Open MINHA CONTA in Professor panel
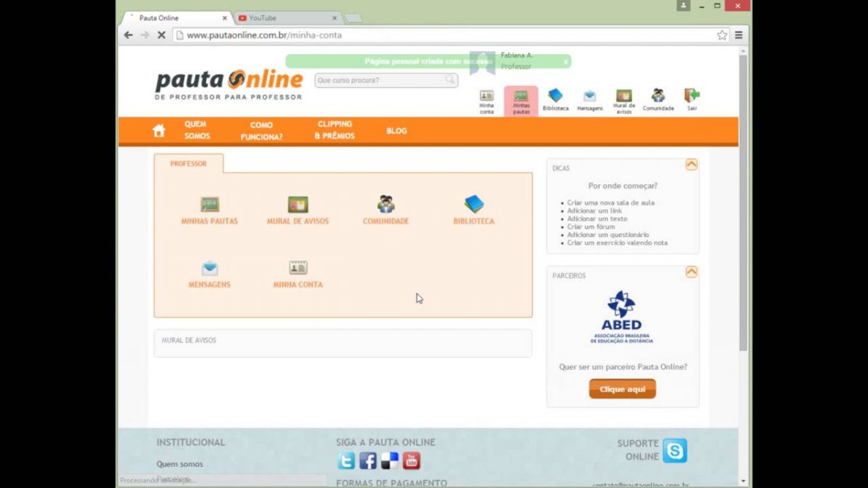This screenshot has width=868, height=488. coord(298,275)
